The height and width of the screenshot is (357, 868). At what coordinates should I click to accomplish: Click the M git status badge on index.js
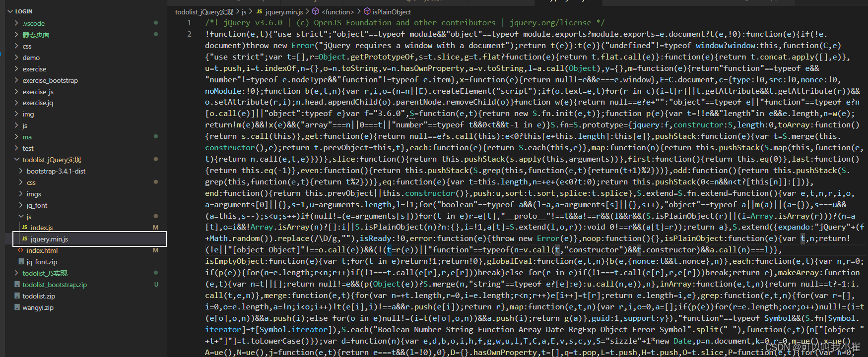pyautogui.click(x=155, y=228)
